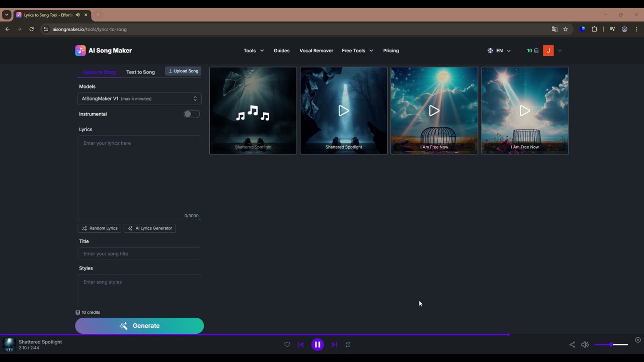Adjust the player volume slider
This screenshot has width=644, height=362.
(x=611, y=344)
